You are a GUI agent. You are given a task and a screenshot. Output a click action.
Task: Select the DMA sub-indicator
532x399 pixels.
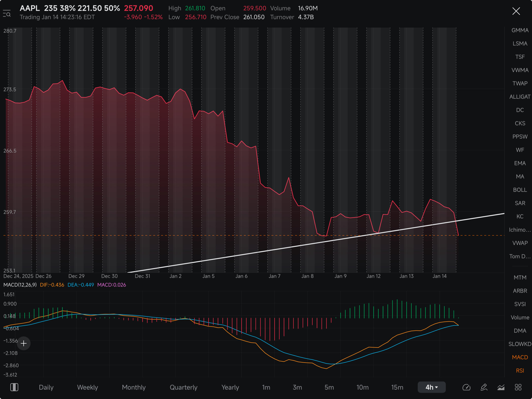[520, 331]
